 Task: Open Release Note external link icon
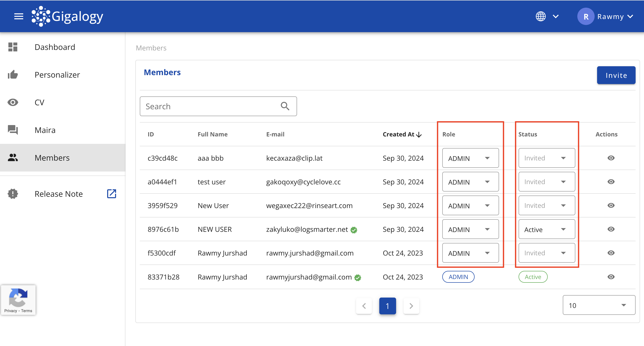pos(112,194)
